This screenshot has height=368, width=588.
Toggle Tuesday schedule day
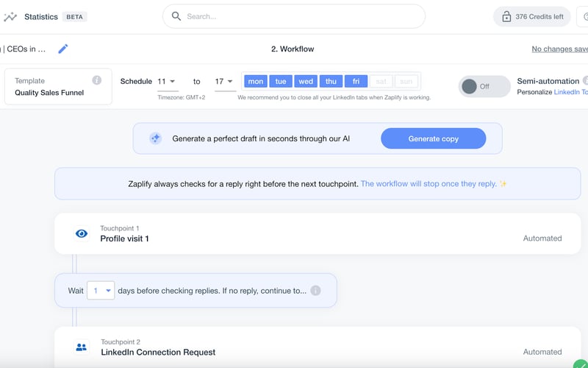(281, 82)
